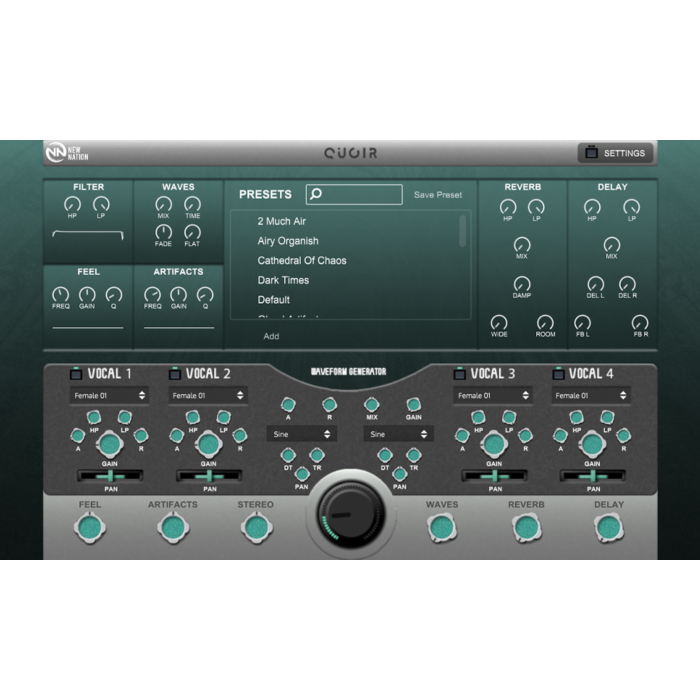The width and height of the screenshot is (700, 700).
Task: Click the large black master dial
Action: pos(351,515)
